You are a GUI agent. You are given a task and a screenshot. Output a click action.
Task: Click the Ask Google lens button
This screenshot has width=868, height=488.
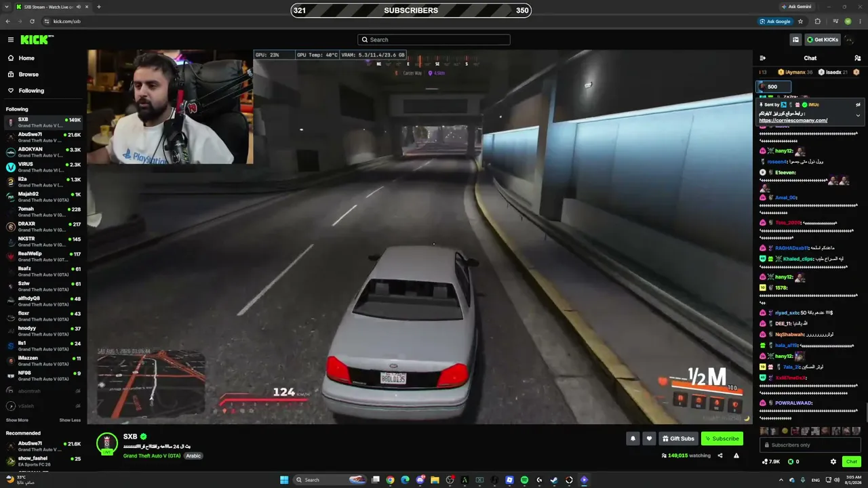pos(775,22)
